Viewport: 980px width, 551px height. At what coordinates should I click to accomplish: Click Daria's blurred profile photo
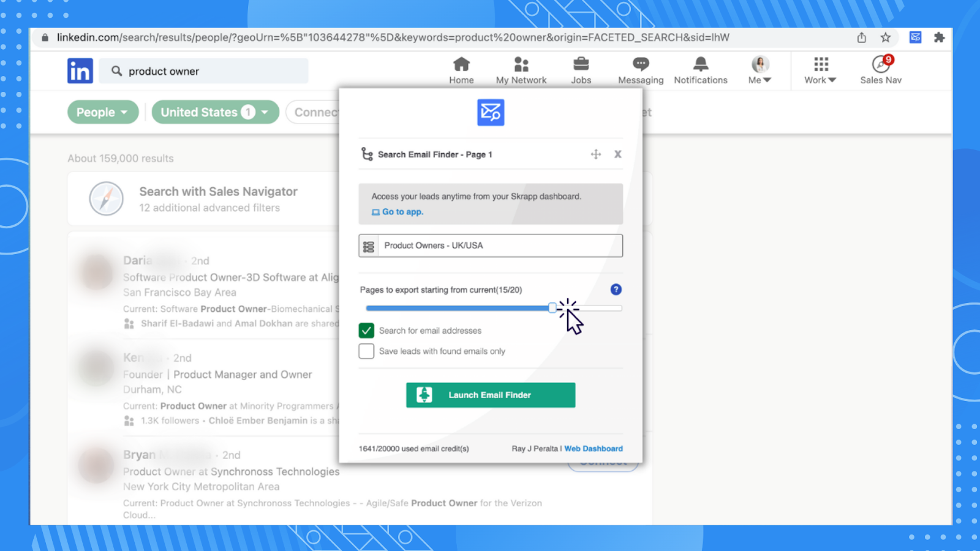[96, 272]
